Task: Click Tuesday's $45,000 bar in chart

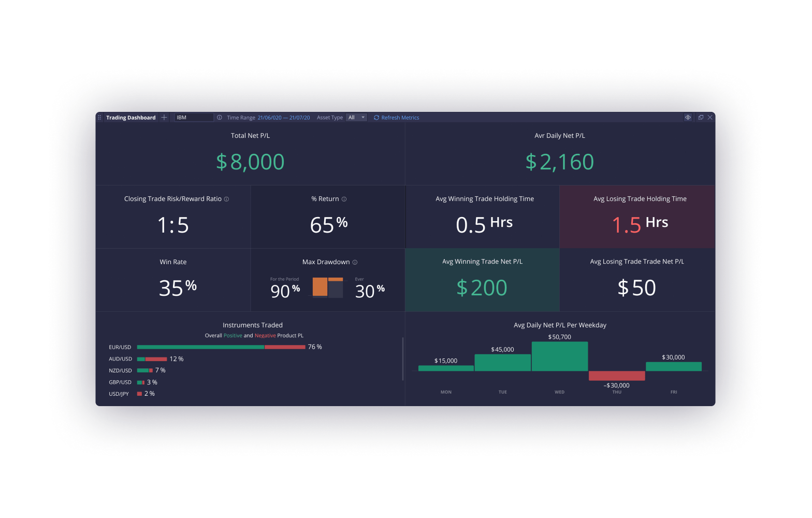Action: pos(503,363)
